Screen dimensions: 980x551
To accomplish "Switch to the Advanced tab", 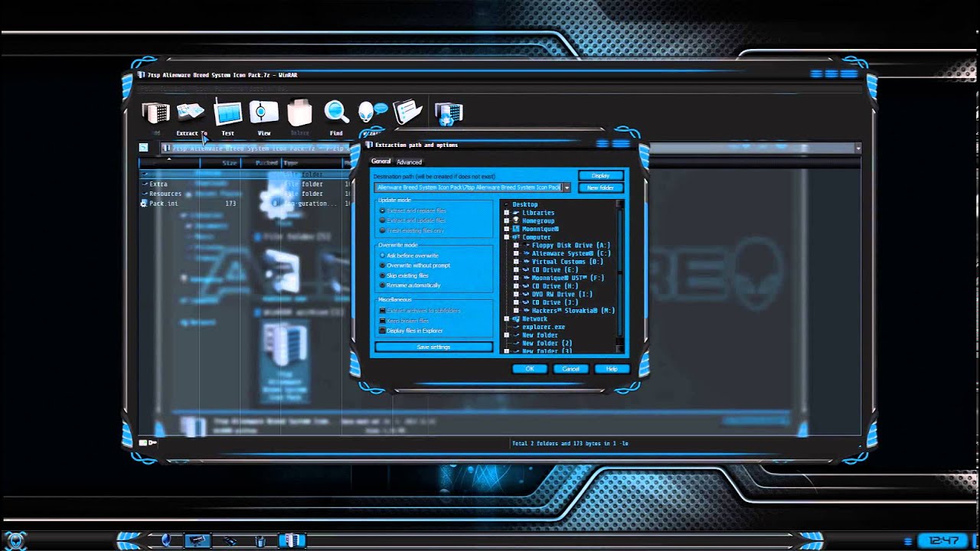I will [x=410, y=161].
